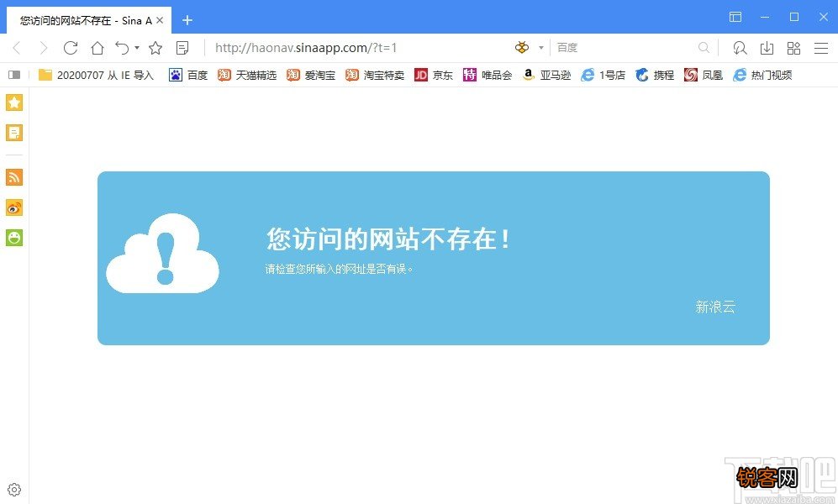The image size is (838, 504).
Task: Click the 请检查您所输入的网址是否有误 text
Action: (x=340, y=269)
